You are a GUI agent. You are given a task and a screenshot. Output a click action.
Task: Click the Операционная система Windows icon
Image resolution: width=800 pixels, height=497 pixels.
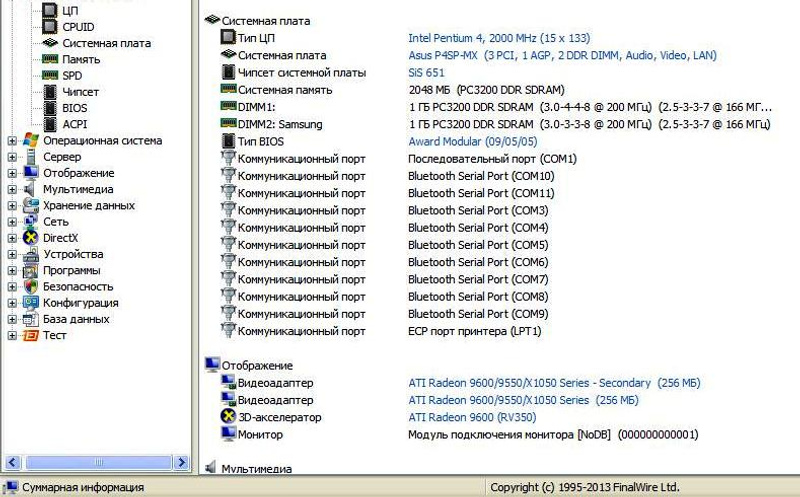point(30,141)
